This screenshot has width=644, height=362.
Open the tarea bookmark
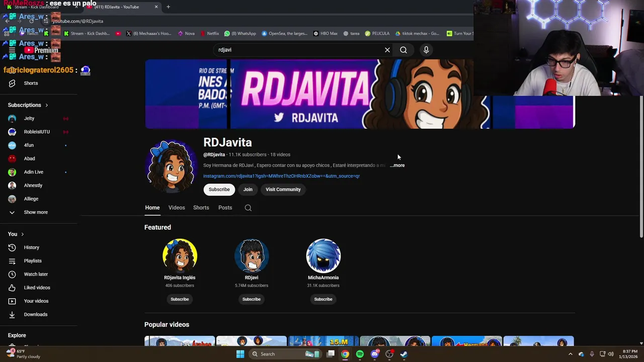(352, 34)
